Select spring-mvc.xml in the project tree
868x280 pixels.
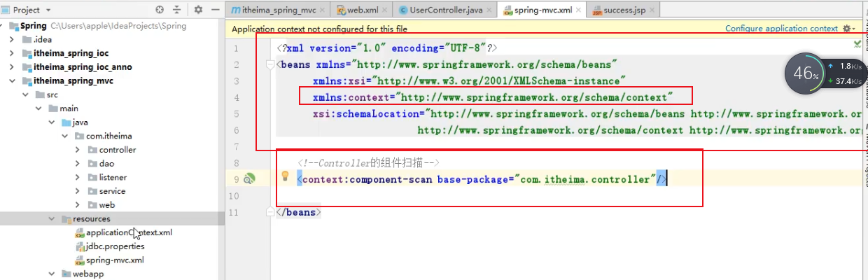click(x=115, y=260)
